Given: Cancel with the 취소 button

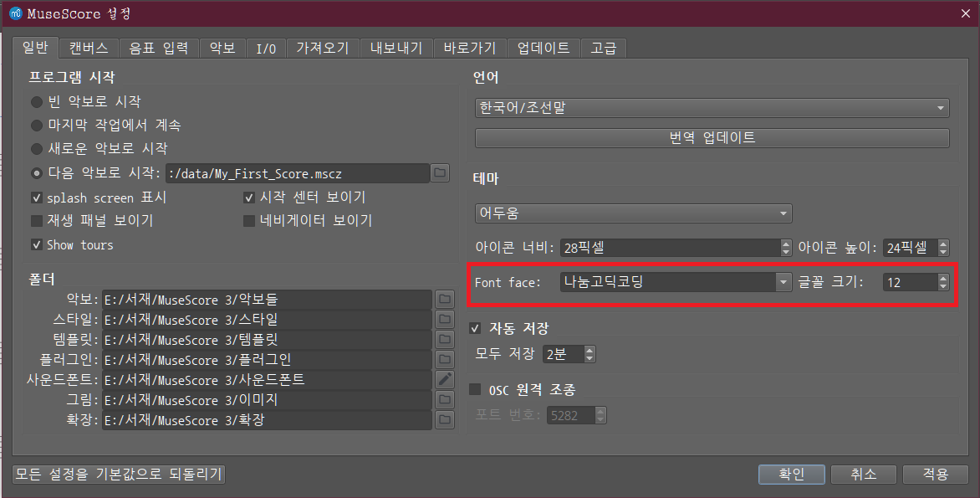Looking at the screenshot, I should [864, 475].
